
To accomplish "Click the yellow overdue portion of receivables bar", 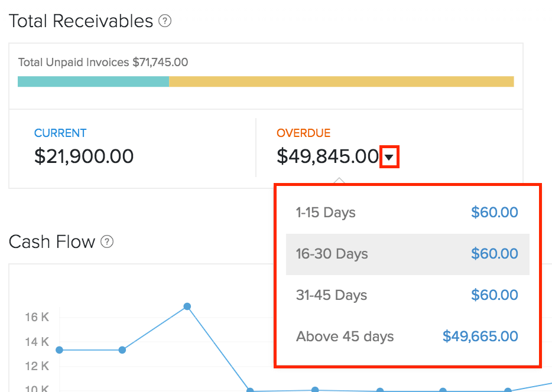I will (341, 81).
